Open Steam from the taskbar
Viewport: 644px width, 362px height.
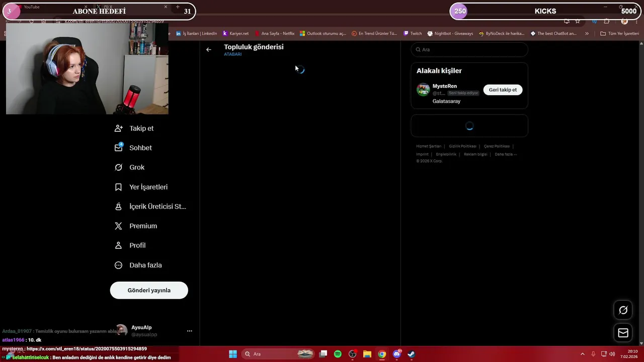coord(411,354)
